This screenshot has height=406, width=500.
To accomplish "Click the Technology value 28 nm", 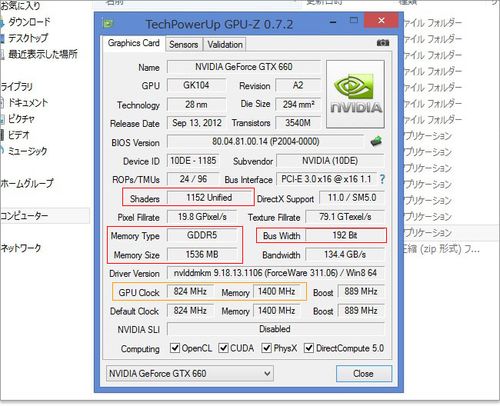I will tap(196, 104).
